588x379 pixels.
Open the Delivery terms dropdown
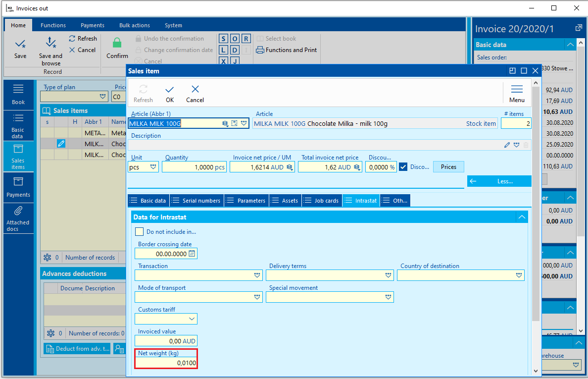388,275
